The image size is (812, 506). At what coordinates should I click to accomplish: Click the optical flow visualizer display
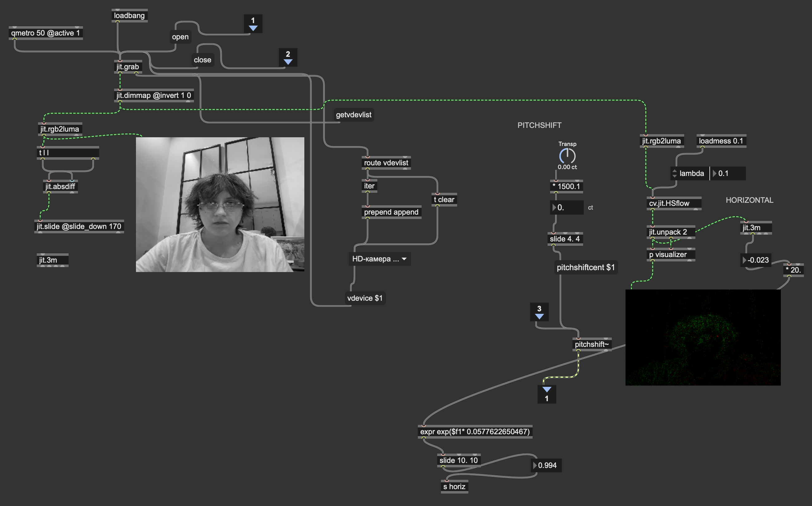[703, 337]
